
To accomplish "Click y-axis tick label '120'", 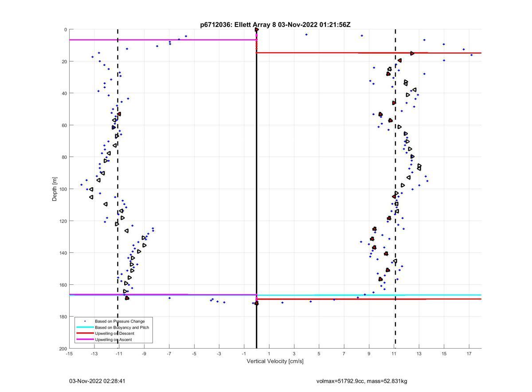I will point(63,221).
